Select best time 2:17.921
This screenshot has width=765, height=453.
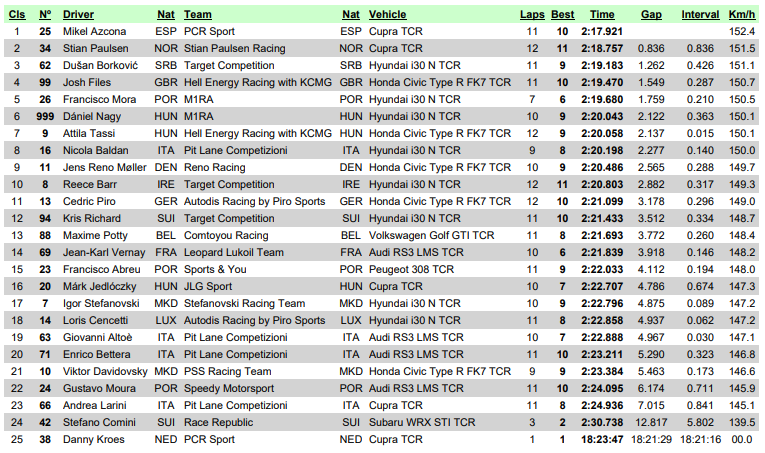[602, 32]
